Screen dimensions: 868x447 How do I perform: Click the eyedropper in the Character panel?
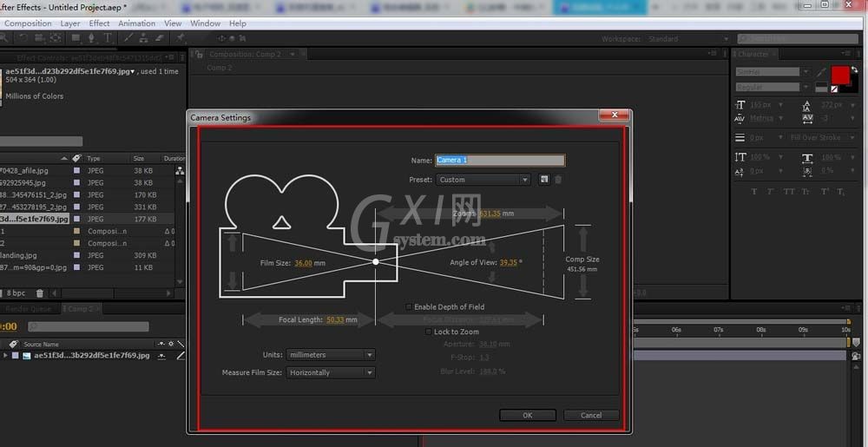click(820, 72)
